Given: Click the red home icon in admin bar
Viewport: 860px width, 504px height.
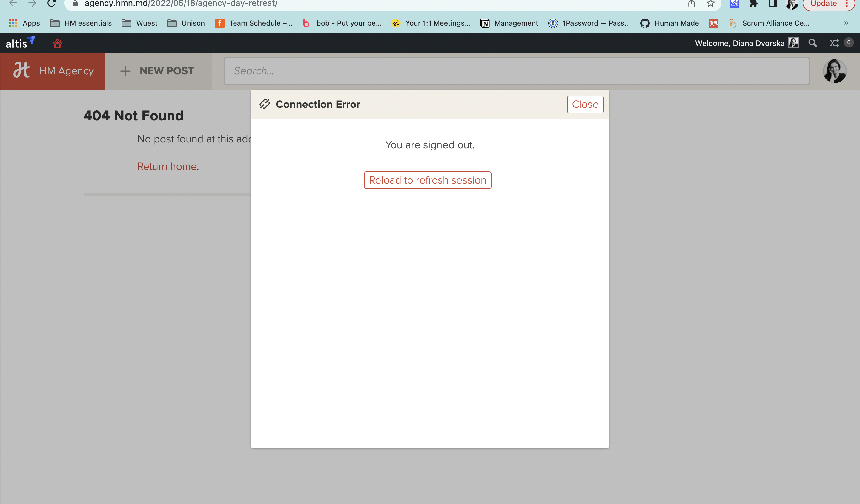Looking at the screenshot, I should [57, 43].
